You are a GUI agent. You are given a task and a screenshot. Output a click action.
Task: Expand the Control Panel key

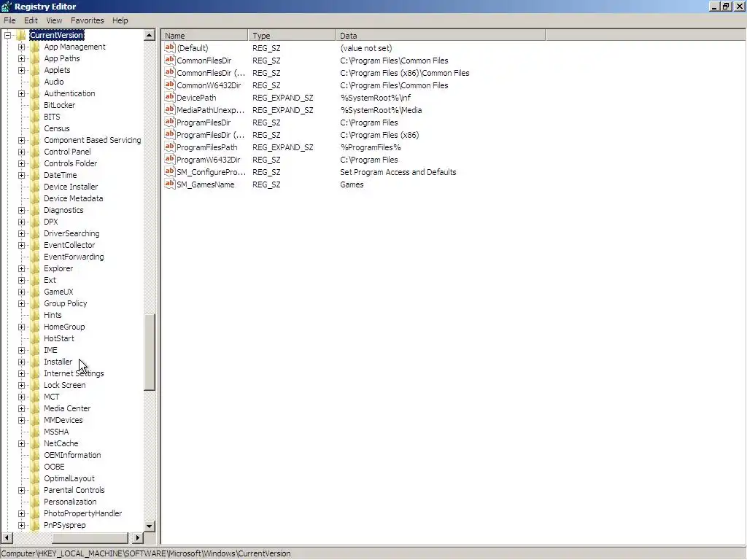21,152
